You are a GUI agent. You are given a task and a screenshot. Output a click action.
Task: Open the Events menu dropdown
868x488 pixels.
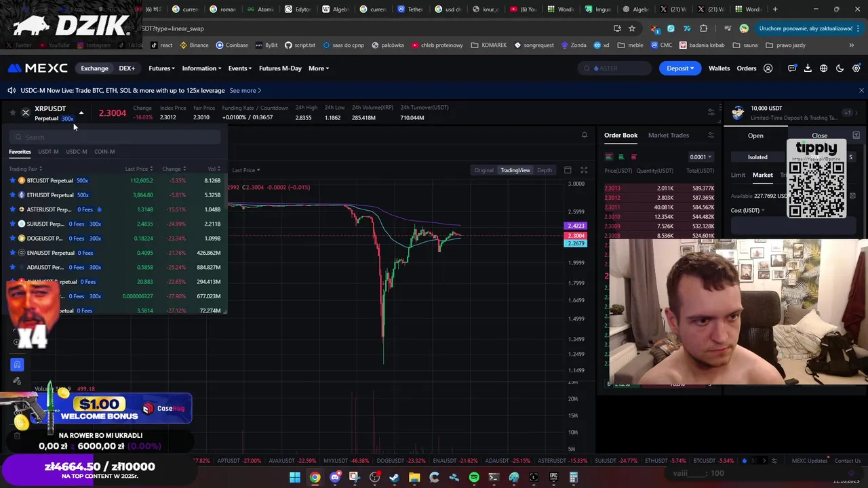click(x=239, y=68)
